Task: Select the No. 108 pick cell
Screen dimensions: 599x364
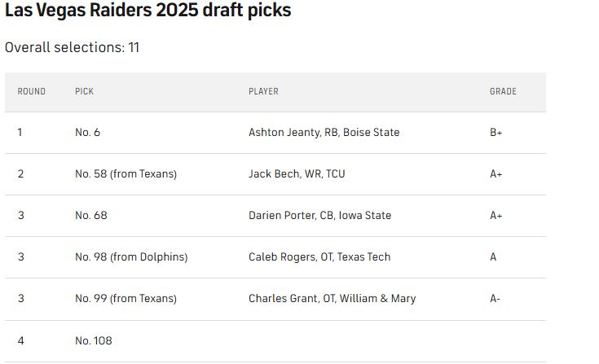Action: [94, 340]
